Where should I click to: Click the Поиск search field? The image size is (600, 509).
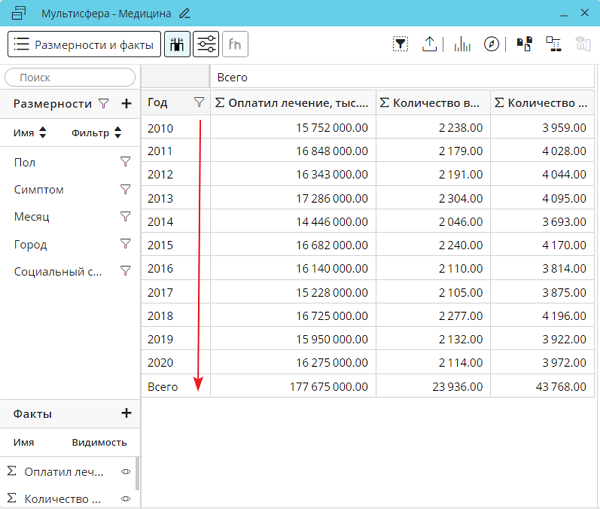pos(70,77)
